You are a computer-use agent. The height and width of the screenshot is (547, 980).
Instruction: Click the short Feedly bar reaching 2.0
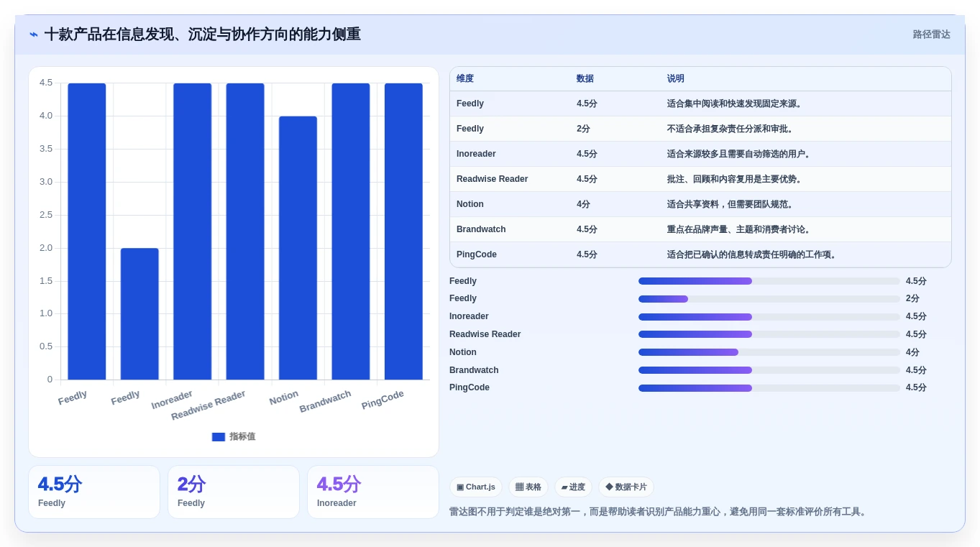click(139, 314)
